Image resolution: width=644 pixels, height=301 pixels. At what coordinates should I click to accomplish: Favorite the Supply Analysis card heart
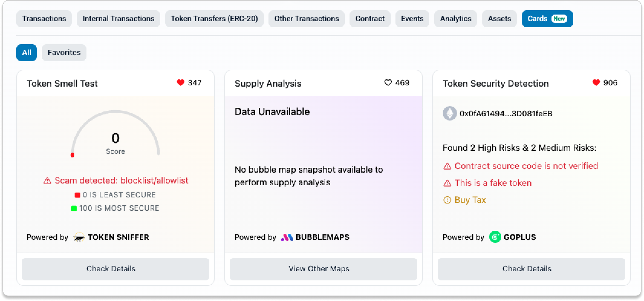click(388, 83)
